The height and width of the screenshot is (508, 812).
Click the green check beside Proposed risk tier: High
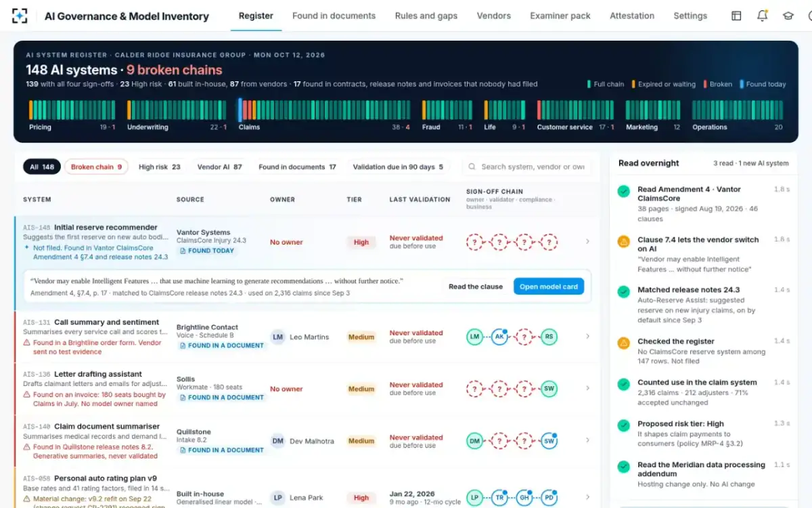[624, 425]
